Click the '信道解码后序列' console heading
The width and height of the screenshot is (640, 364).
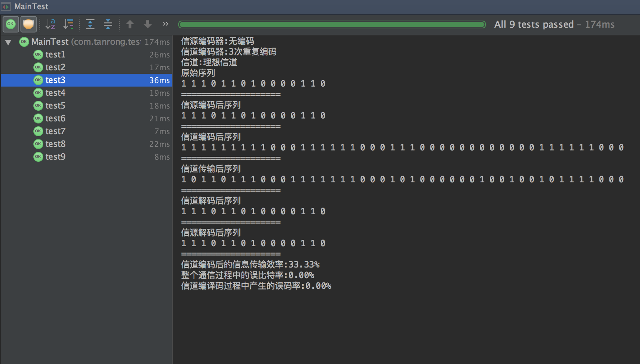[x=211, y=201]
